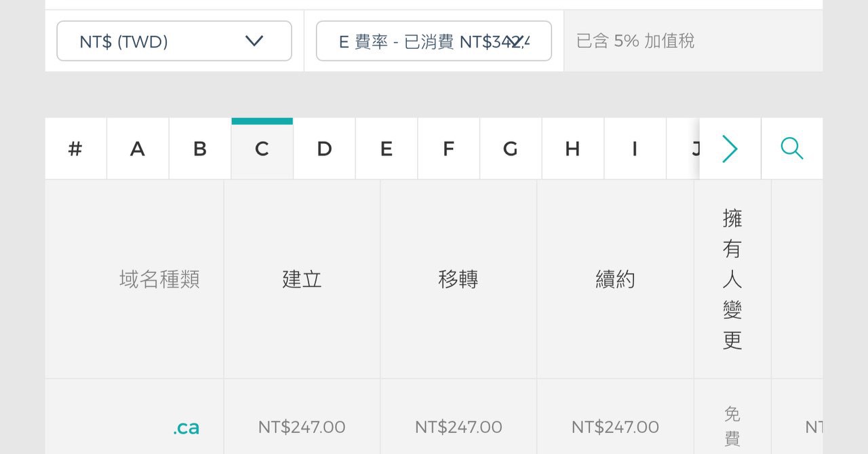Screen dimensions: 868x454
Task: Click the 移轉 column header
Action: [x=458, y=279]
